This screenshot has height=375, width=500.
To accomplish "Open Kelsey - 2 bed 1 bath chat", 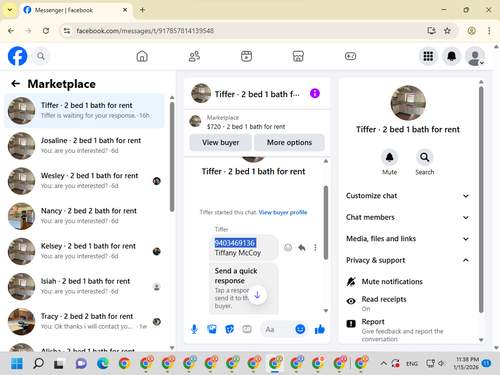I will click(x=84, y=251).
